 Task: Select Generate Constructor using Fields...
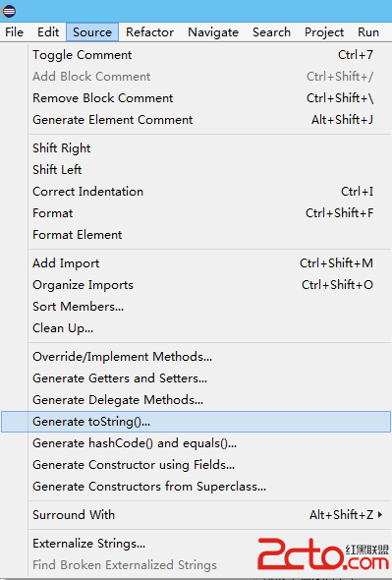pos(209,465)
